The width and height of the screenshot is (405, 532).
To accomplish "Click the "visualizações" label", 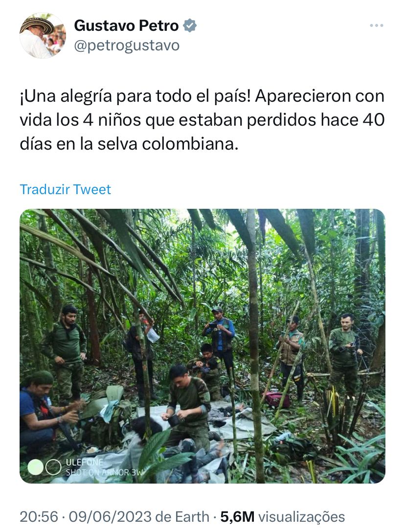I will 301,517.
